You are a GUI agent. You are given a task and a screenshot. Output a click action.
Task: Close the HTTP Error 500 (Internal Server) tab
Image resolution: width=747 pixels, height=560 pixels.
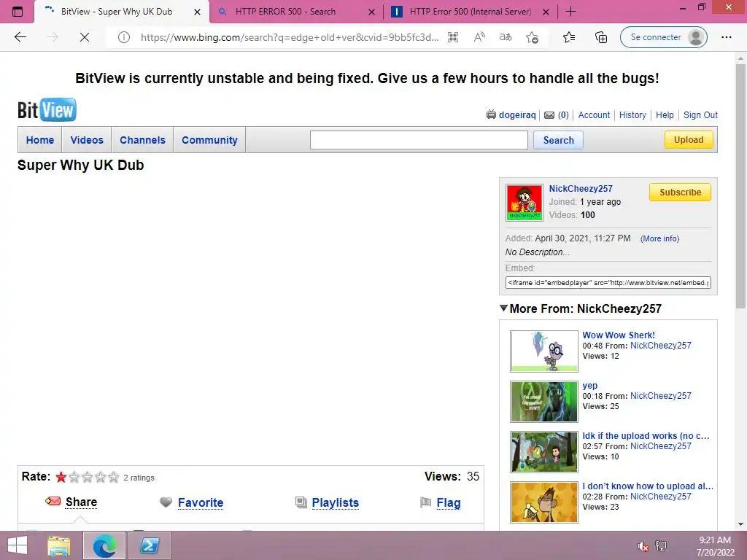click(x=546, y=12)
